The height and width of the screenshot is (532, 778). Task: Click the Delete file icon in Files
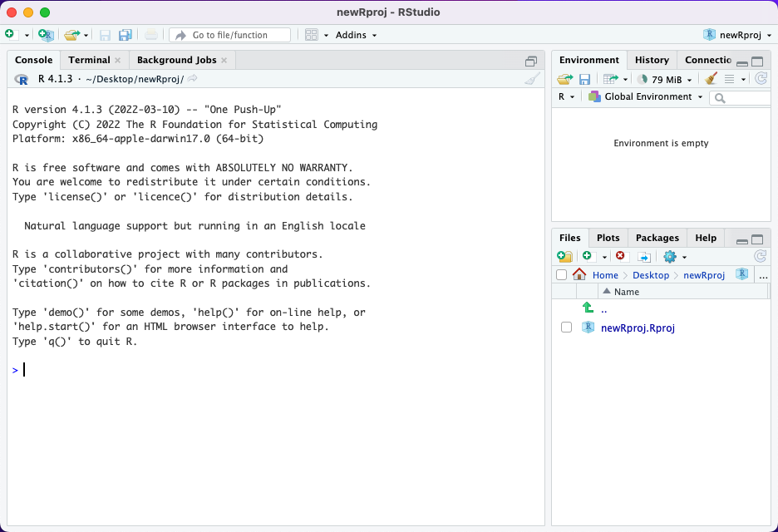pyautogui.click(x=621, y=257)
